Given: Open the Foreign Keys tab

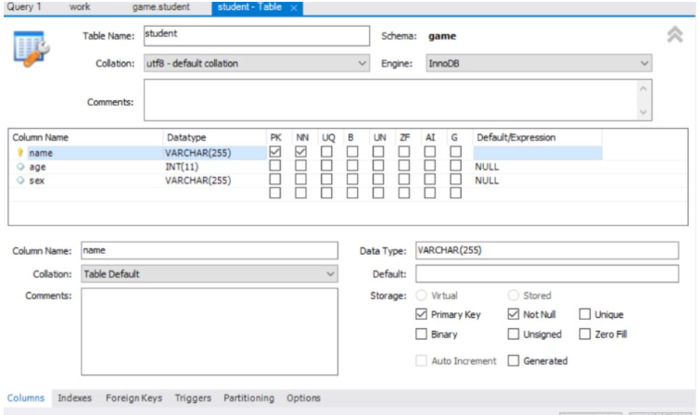Looking at the screenshot, I should click(x=134, y=398).
